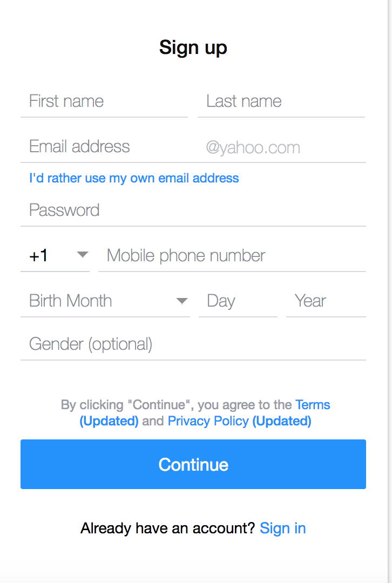The height and width of the screenshot is (583, 392).
Task: Click the Email address field
Action: [108, 147]
